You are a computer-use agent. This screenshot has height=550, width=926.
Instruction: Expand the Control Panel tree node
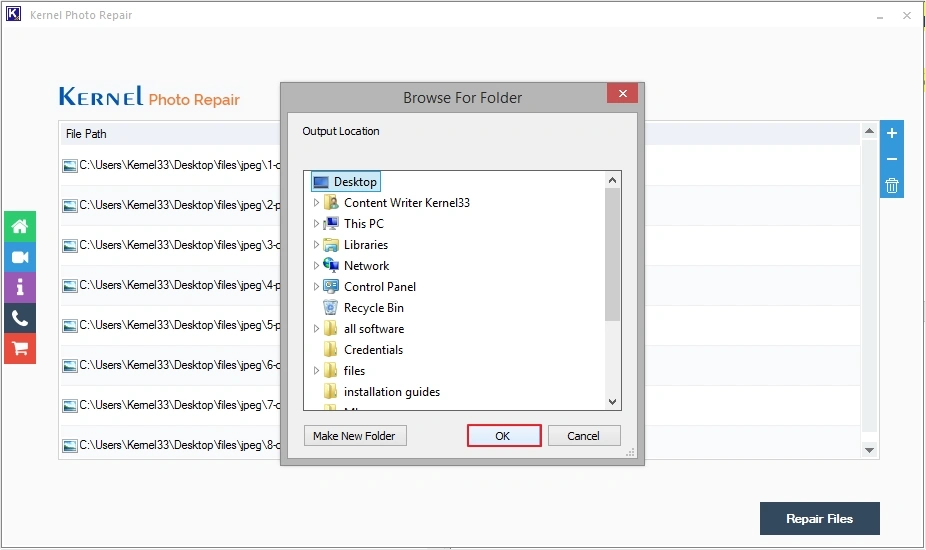click(x=316, y=287)
